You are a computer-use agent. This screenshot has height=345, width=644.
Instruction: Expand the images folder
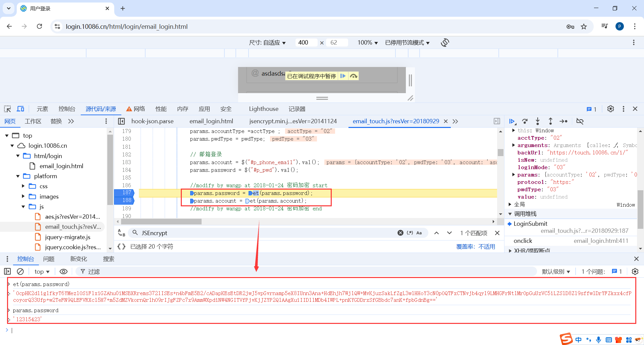click(x=23, y=196)
